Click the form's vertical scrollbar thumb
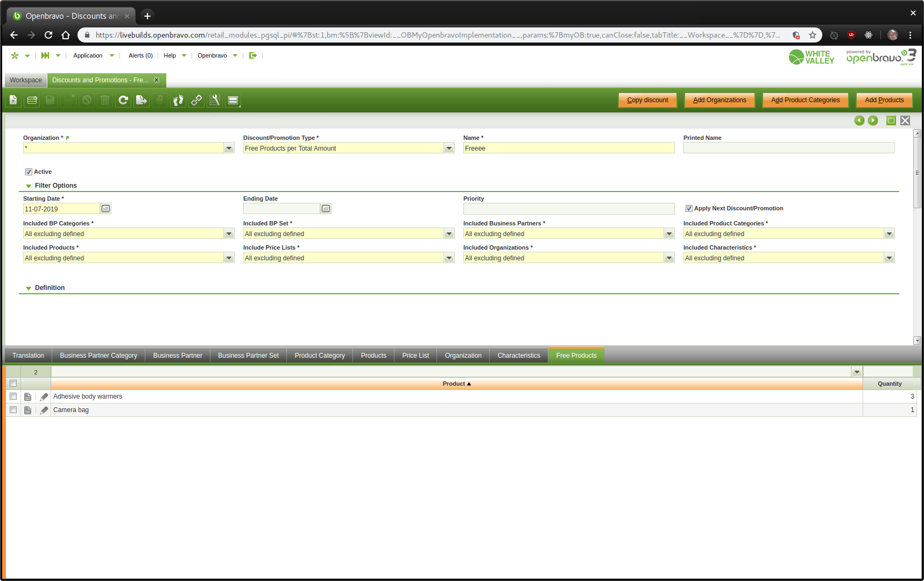The width and height of the screenshot is (924, 581). 917,173
